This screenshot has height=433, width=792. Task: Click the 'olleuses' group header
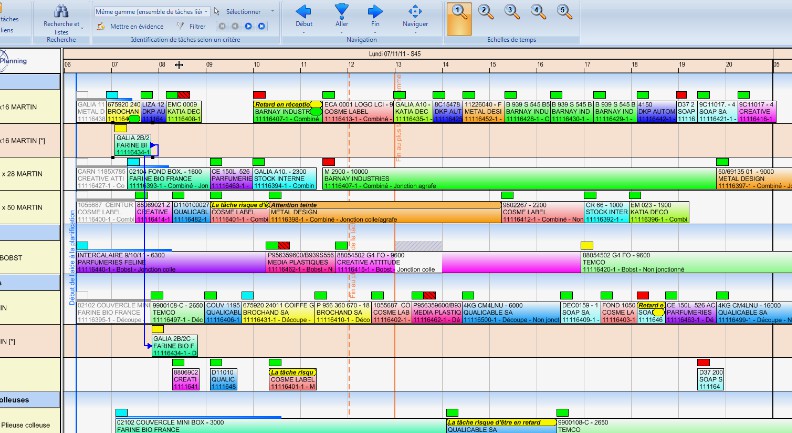click(30, 400)
